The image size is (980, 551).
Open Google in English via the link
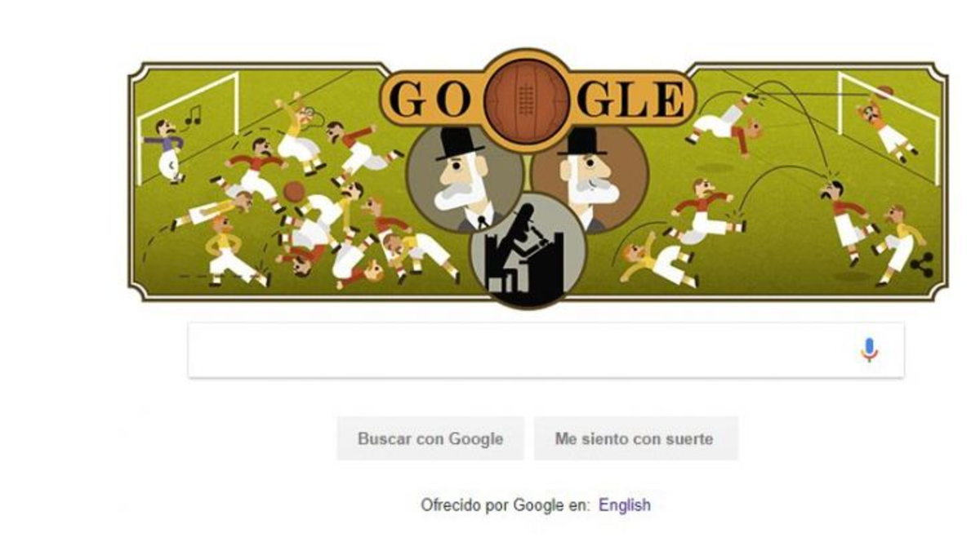[625, 504]
